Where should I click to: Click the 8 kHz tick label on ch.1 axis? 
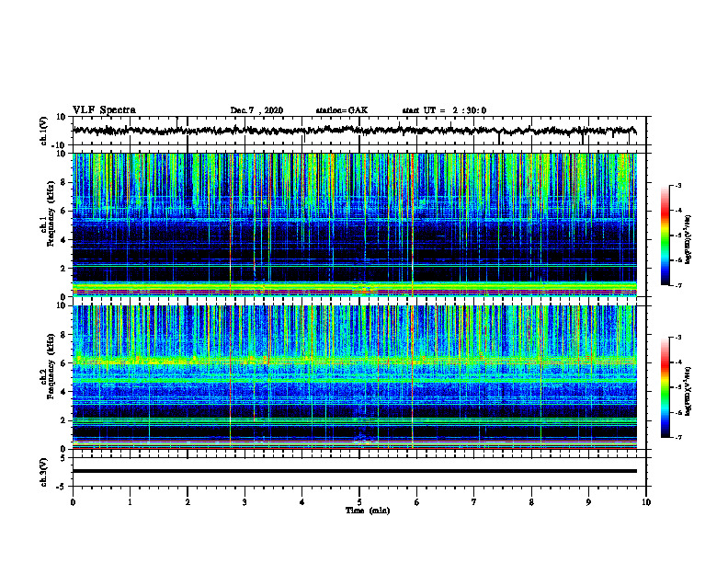(63, 182)
